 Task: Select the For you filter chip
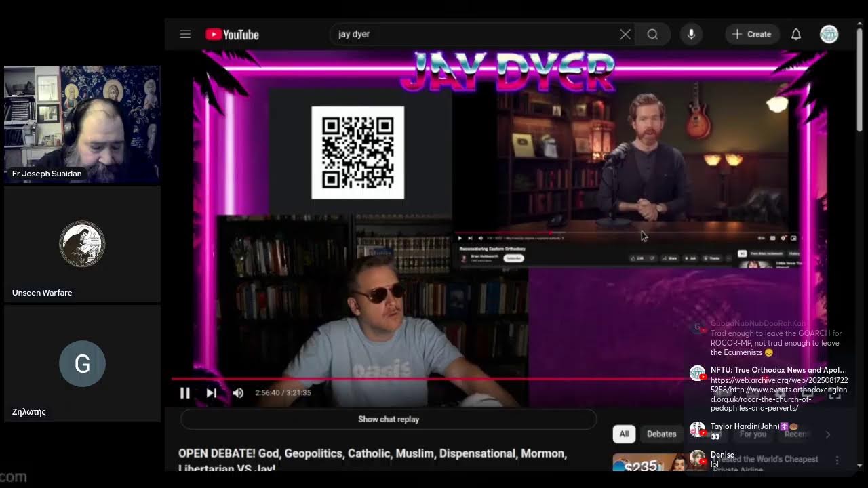pyautogui.click(x=753, y=434)
